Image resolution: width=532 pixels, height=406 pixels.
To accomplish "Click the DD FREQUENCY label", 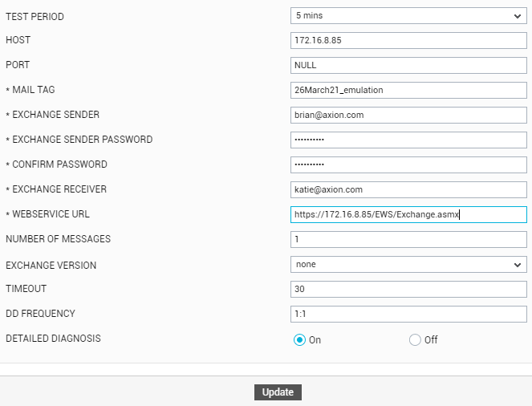I will click(x=40, y=314).
